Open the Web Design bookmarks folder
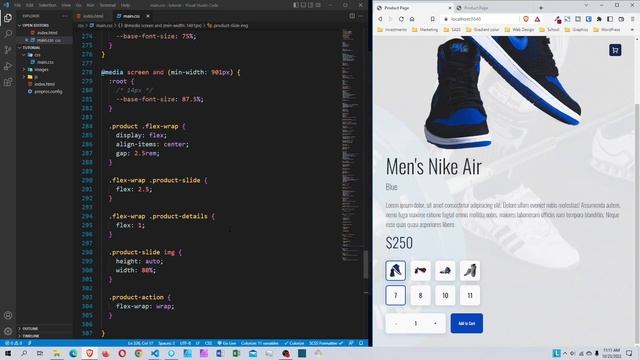640x360 pixels. click(519, 29)
